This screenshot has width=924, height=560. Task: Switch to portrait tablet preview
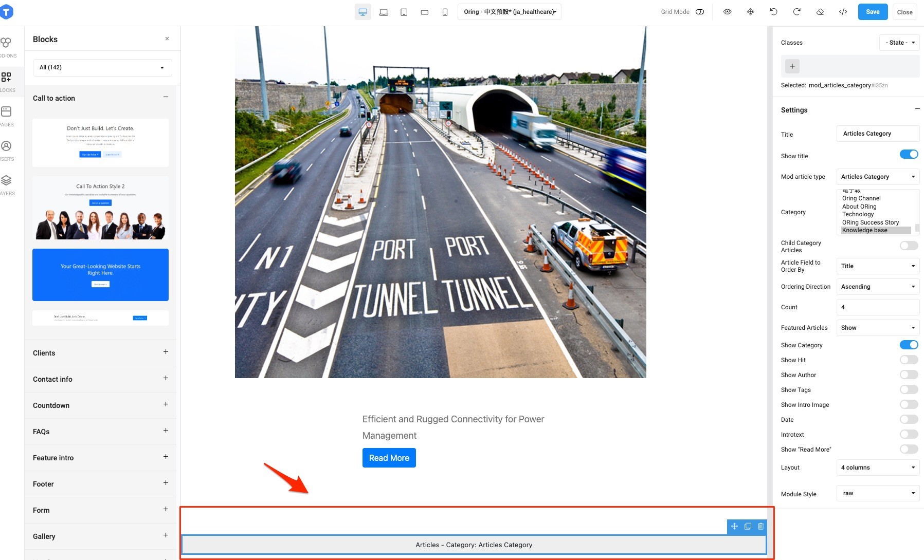[404, 12]
